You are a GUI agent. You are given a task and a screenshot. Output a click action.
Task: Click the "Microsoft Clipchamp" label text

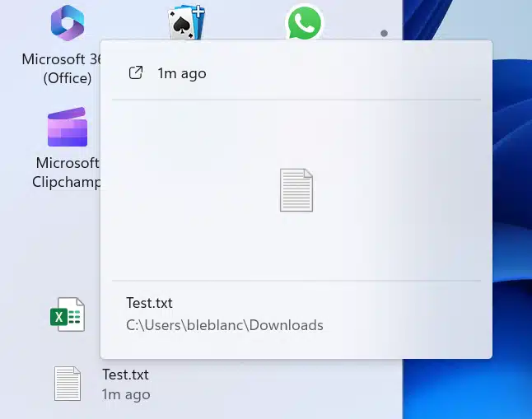[x=66, y=172]
